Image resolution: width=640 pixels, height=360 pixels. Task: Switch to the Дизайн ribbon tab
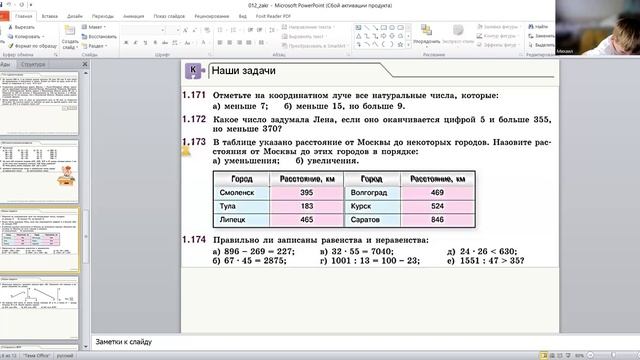tap(75, 16)
